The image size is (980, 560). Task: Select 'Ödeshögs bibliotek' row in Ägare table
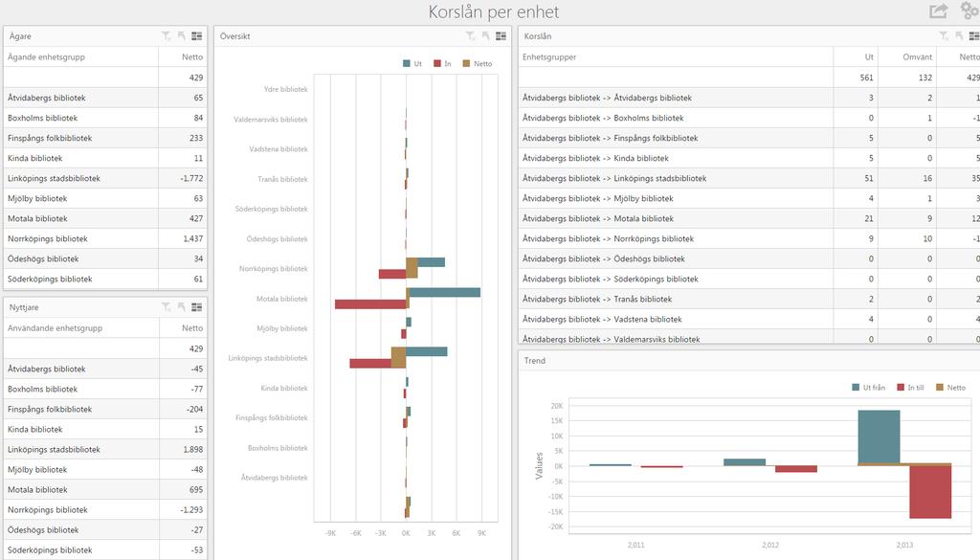105,258
